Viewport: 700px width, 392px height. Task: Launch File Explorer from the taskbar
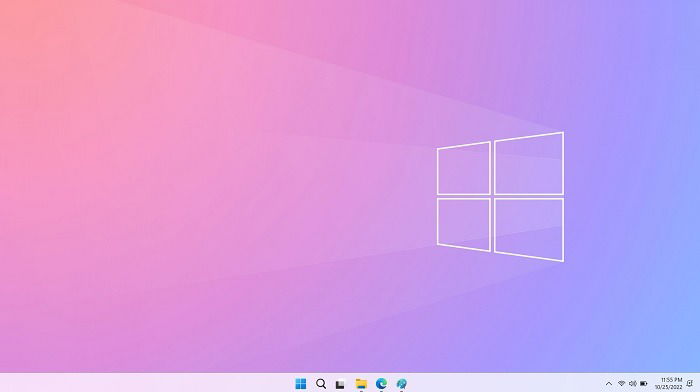361,384
